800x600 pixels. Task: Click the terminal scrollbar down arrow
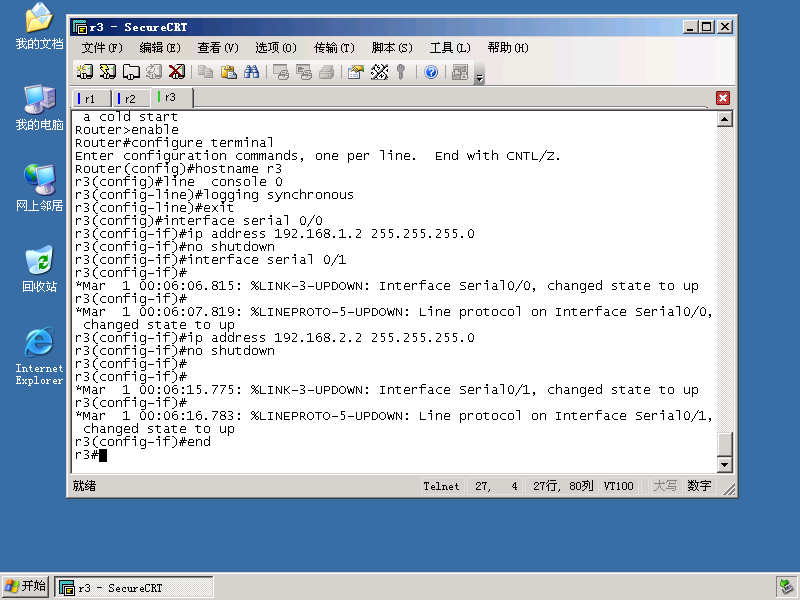point(724,464)
